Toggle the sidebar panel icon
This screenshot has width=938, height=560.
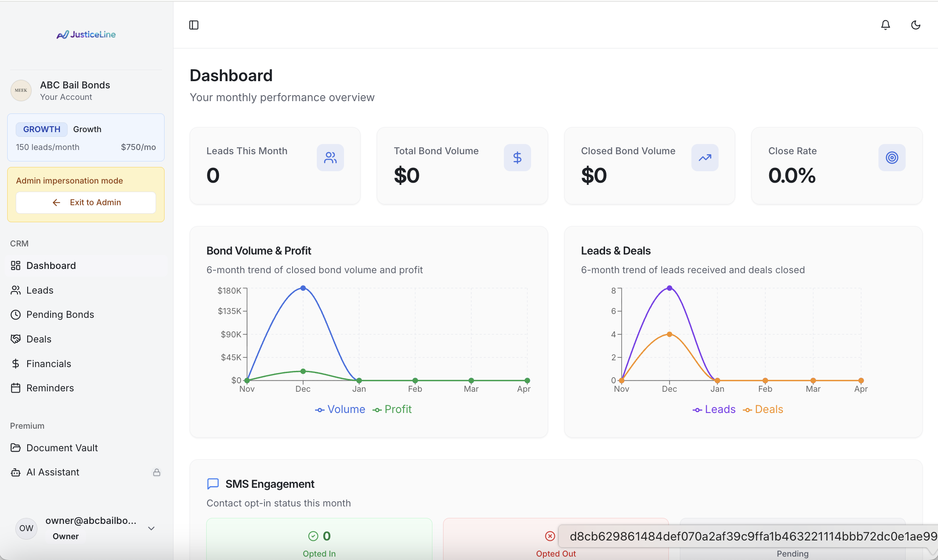[x=194, y=25]
